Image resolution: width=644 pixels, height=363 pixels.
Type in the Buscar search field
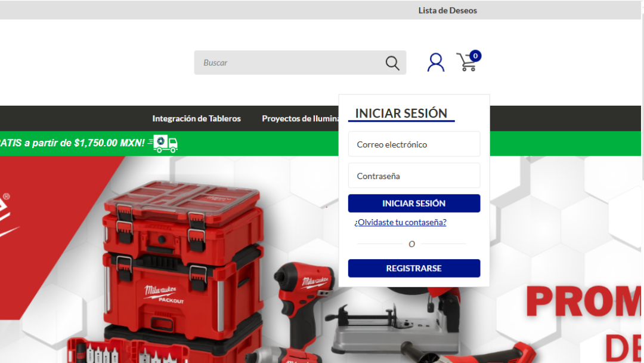pyautogui.click(x=289, y=63)
